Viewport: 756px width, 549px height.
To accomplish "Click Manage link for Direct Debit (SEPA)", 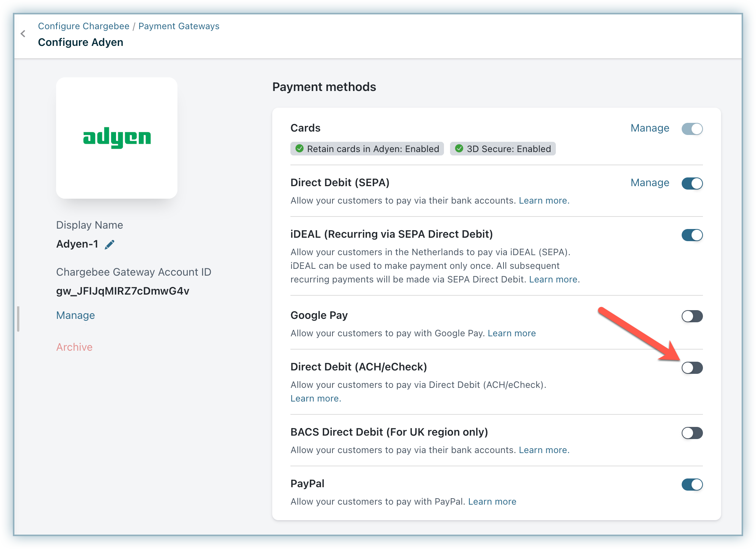I will (650, 183).
